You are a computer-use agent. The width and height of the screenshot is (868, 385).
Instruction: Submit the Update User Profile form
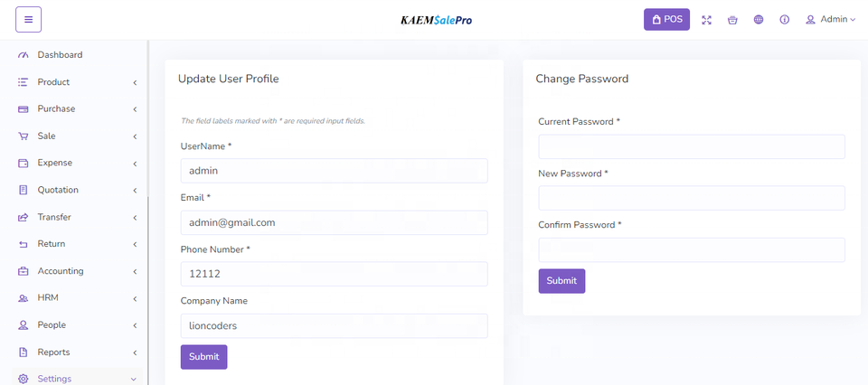pyautogui.click(x=203, y=357)
